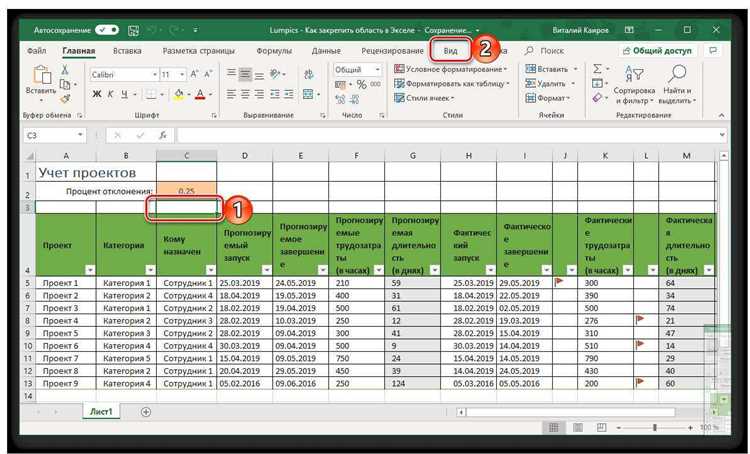Click the Format Painter brush icon
The height and width of the screenshot is (454, 750).
coord(65,99)
